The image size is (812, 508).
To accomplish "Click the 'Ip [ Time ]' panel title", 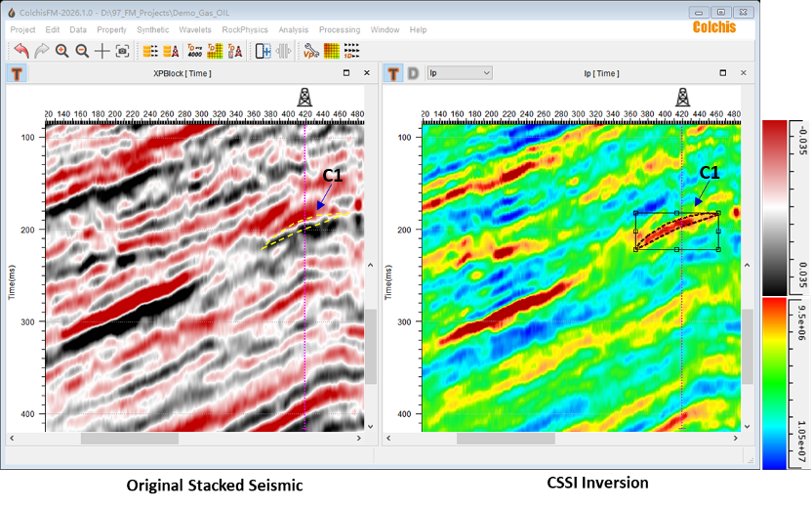I will 601,73.
